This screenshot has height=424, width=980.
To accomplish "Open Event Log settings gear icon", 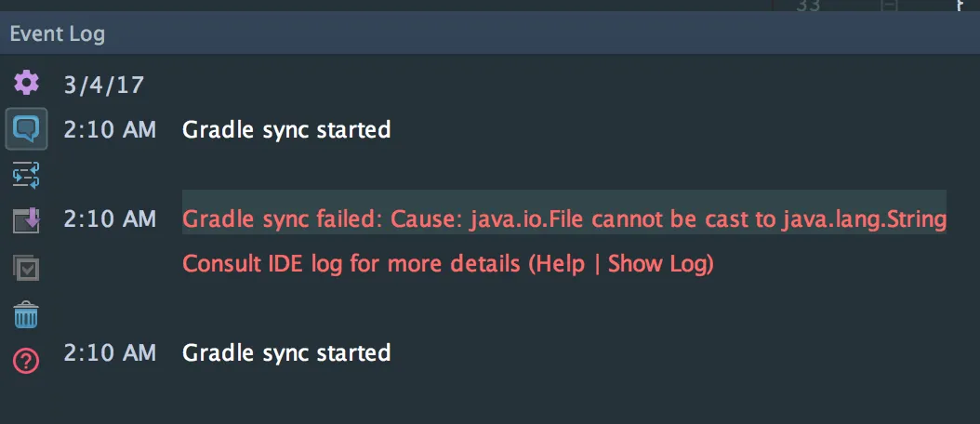I will [26, 83].
